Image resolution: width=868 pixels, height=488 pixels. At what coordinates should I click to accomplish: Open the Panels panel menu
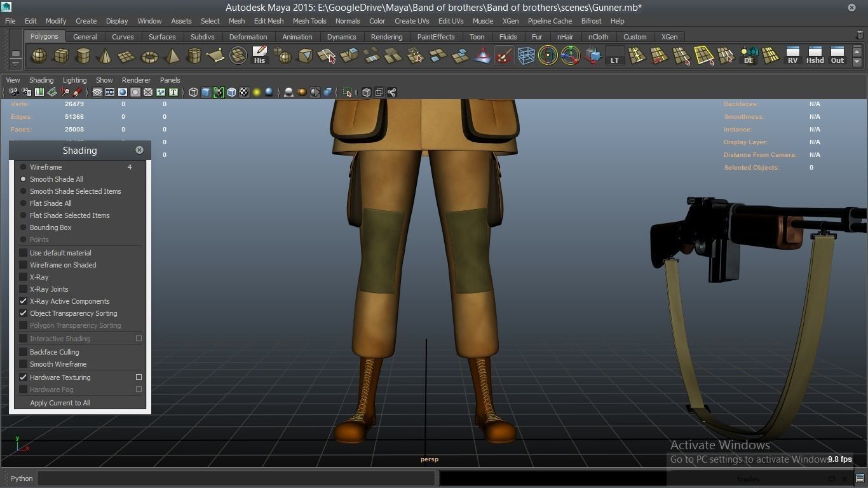(x=170, y=80)
